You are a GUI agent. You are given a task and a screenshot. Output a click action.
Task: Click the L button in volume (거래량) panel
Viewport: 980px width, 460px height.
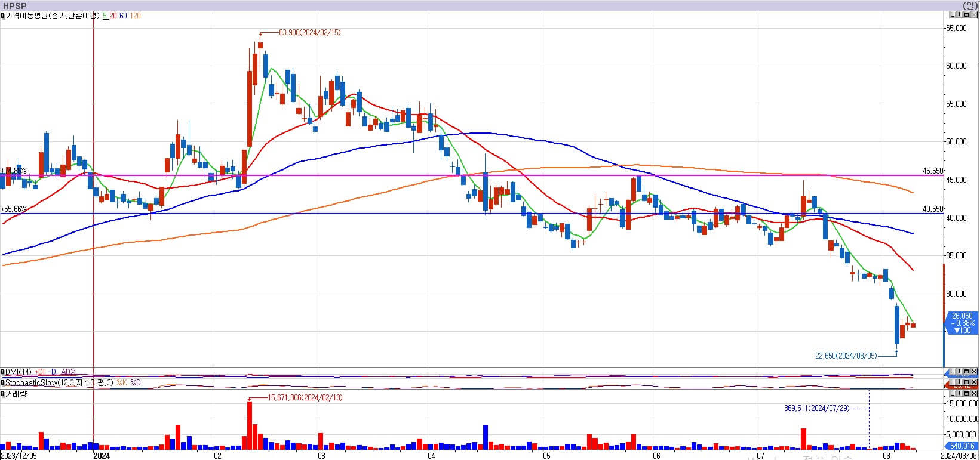pos(953,393)
